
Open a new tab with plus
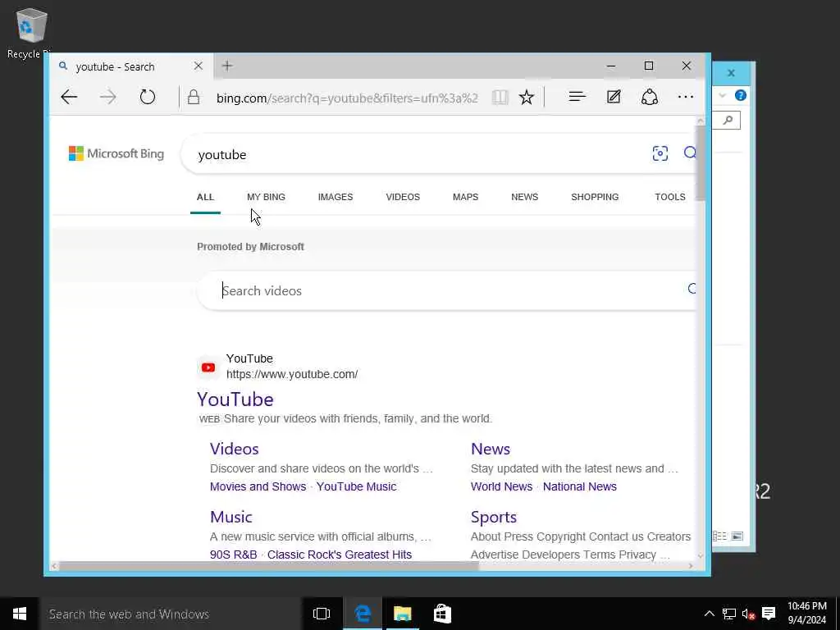point(227,66)
